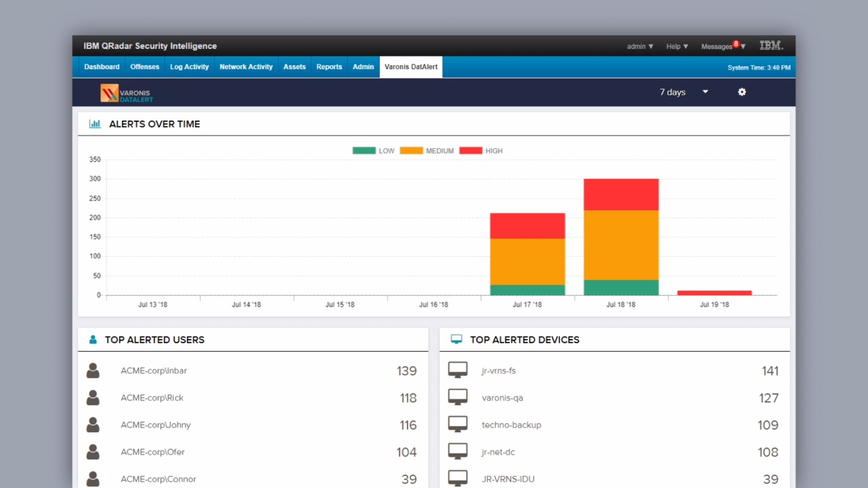Switch to the Offenses tab
Viewport: 868px width, 488px height.
(x=144, y=66)
